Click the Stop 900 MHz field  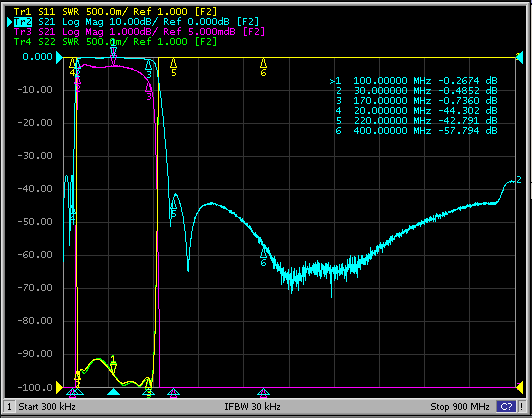coord(460,406)
